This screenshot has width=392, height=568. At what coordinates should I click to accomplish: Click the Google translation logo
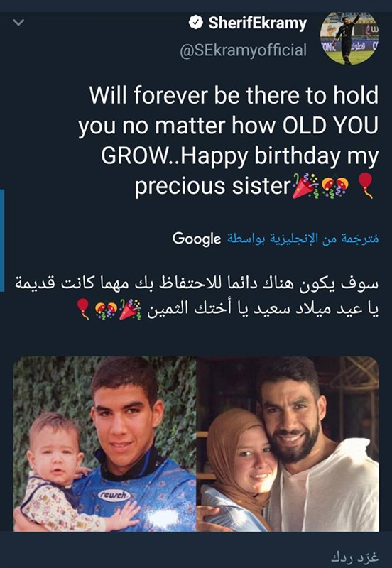point(197,239)
